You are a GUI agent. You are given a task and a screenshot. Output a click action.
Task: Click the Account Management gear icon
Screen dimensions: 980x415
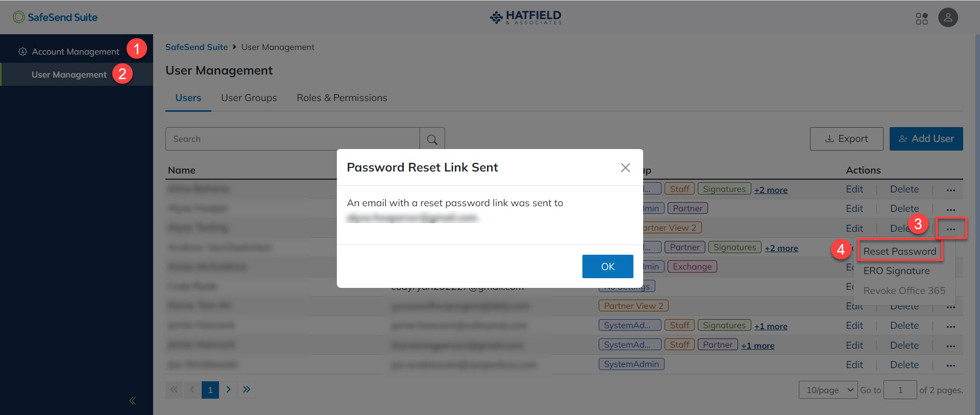tap(22, 51)
